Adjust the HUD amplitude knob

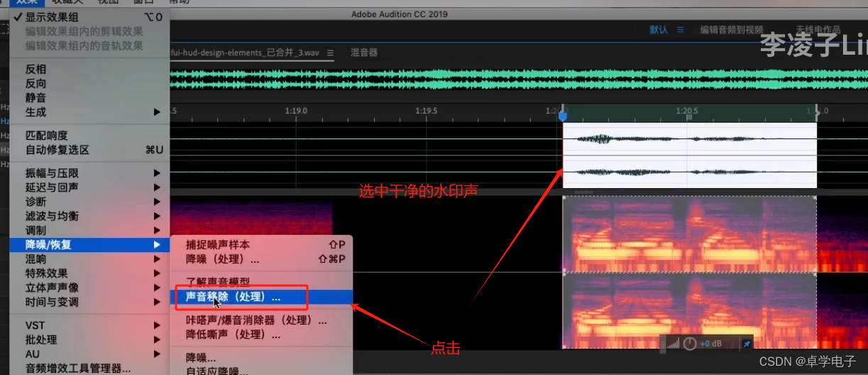(x=690, y=344)
